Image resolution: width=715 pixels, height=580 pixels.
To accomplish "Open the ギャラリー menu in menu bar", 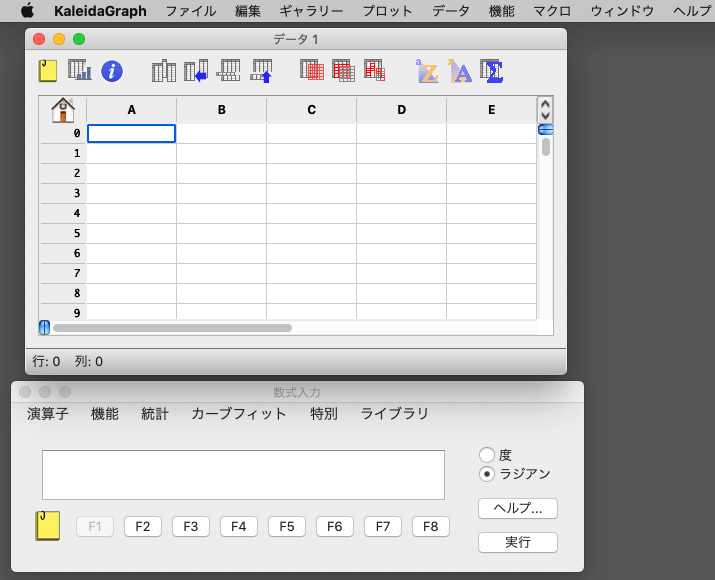I will [x=311, y=11].
